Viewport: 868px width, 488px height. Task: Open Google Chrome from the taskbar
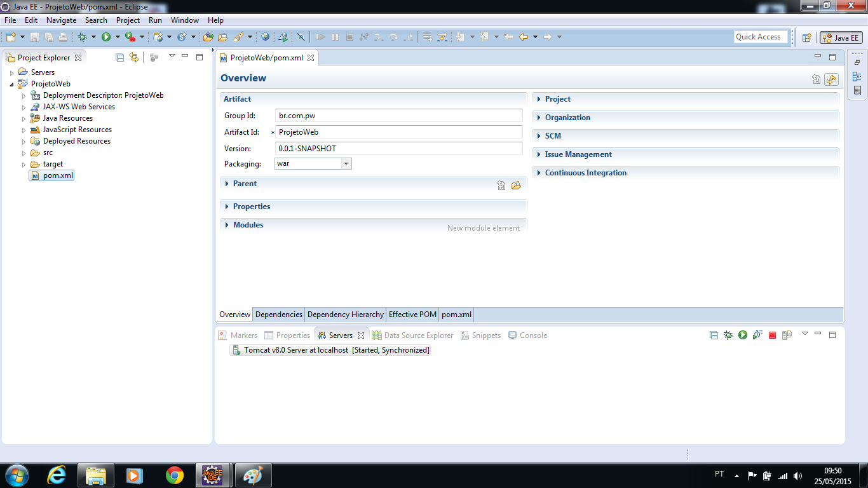(175, 475)
